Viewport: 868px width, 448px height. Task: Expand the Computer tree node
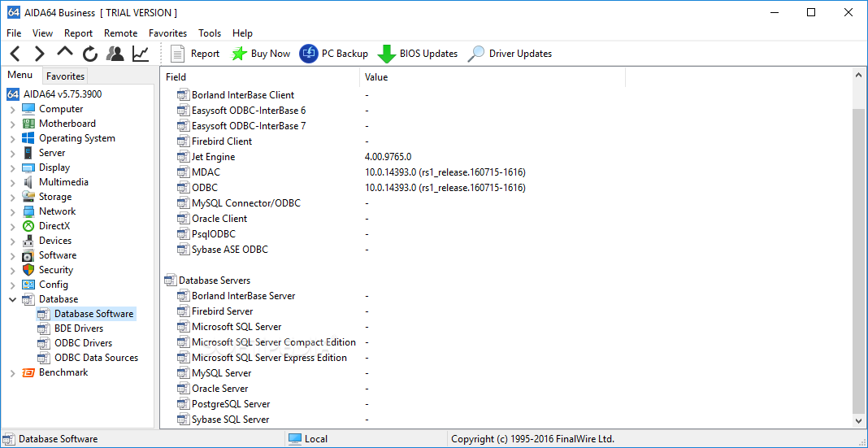(13, 110)
